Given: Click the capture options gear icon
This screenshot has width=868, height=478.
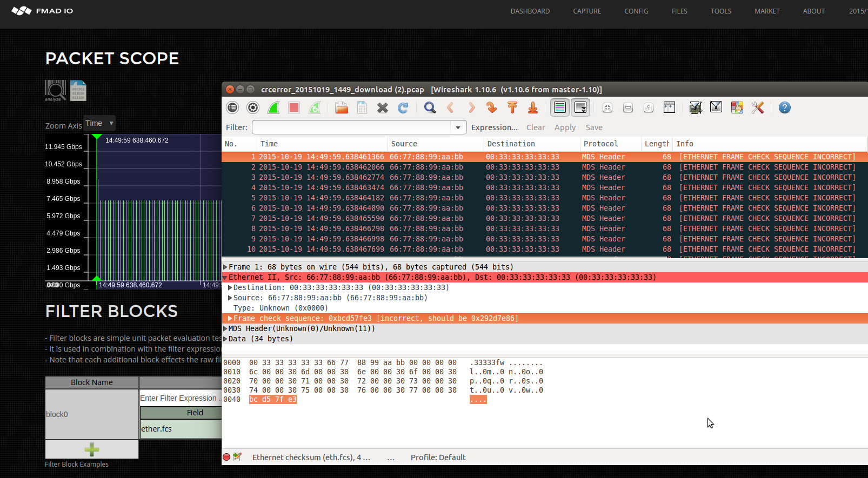Looking at the screenshot, I should (253, 107).
